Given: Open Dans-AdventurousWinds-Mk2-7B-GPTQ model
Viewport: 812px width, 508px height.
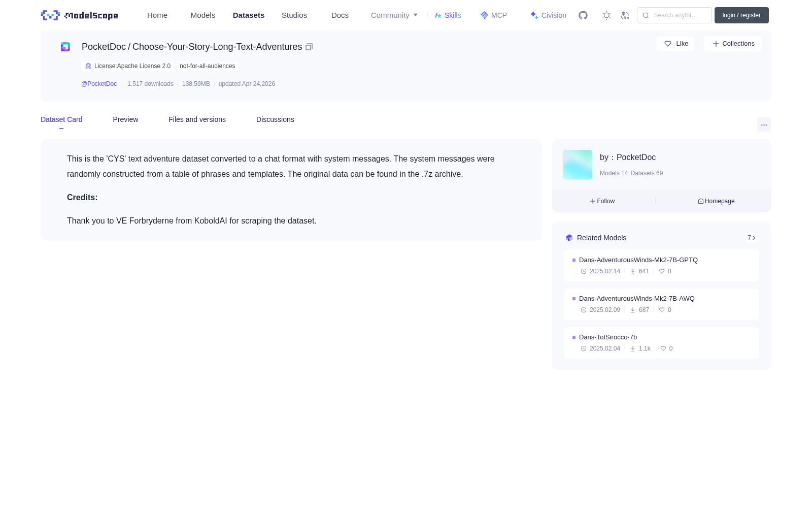Looking at the screenshot, I should pyautogui.click(x=638, y=260).
